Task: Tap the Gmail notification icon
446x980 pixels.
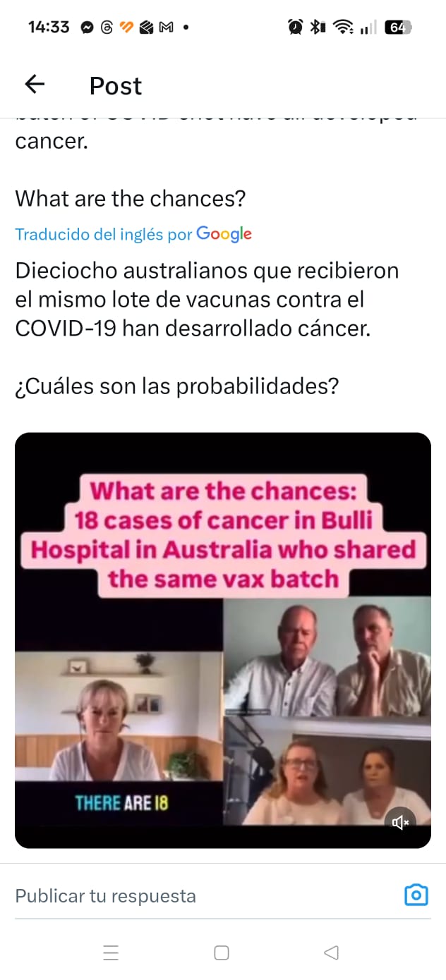Action: tap(167, 27)
